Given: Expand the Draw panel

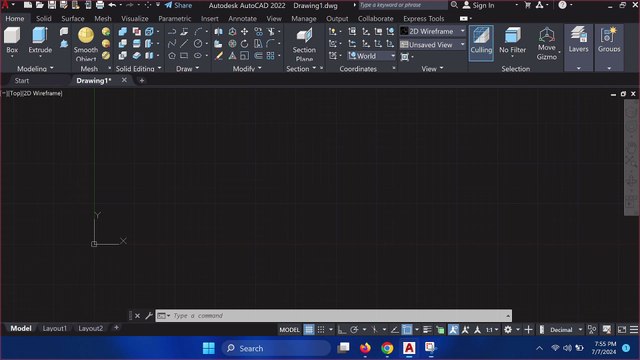Looking at the screenshot, I should [x=187, y=69].
